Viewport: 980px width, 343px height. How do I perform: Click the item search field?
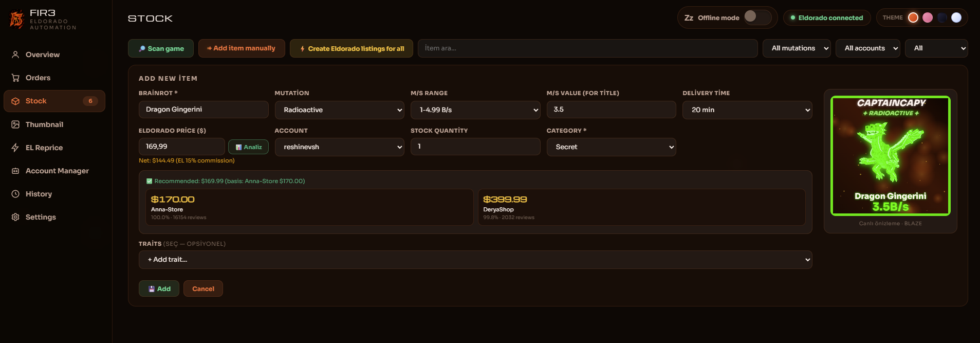click(x=588, y=48)
